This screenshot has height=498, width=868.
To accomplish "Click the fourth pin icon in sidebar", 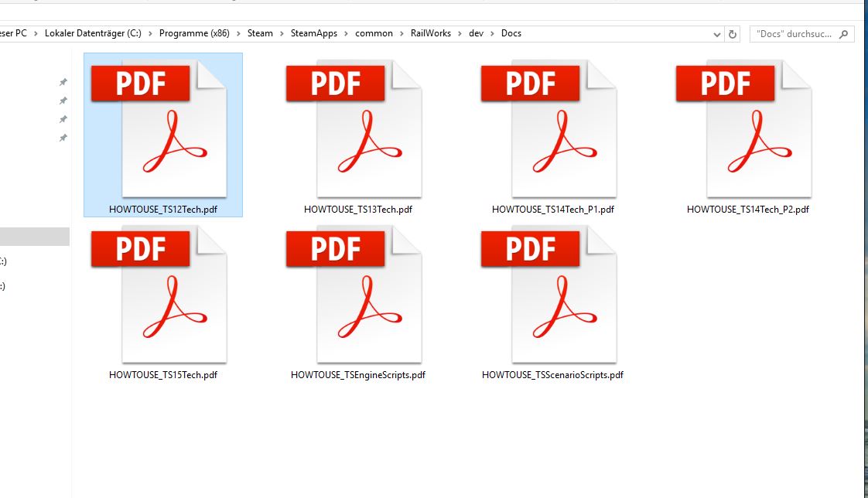I will click(x=63, y=138).
